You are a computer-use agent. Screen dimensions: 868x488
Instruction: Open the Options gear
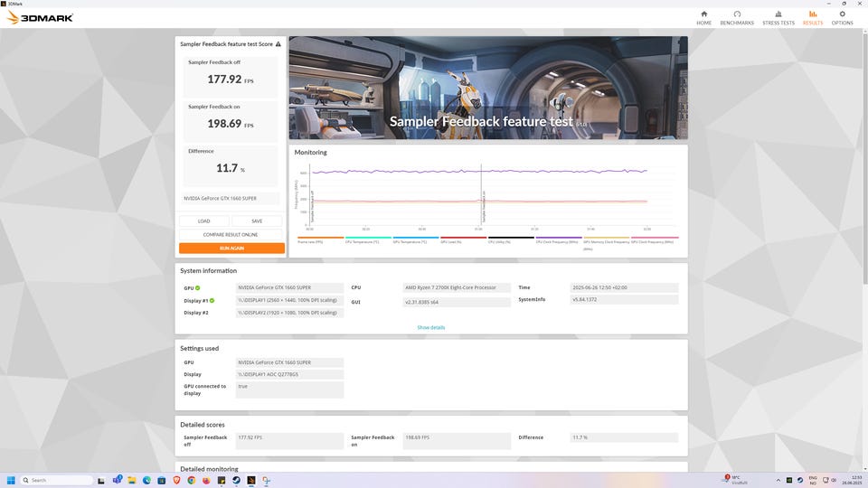click(842, 16)
